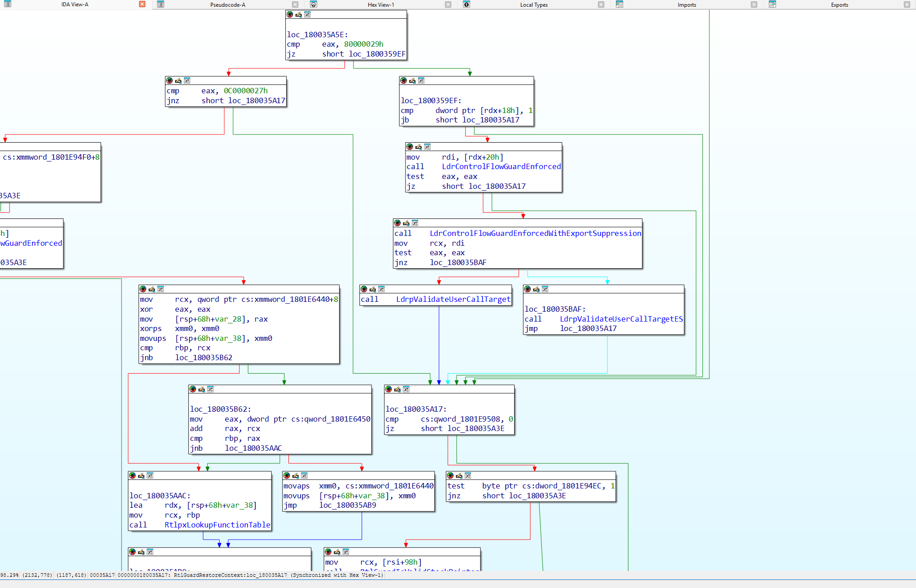
Task: Click 'loc_180035BAF' jnz target
Action: click(458, 262)
